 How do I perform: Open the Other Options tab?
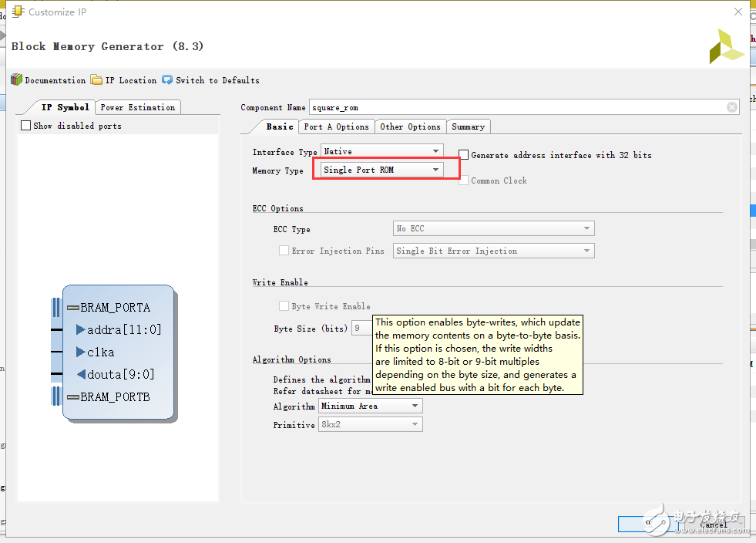coord(410,126)
